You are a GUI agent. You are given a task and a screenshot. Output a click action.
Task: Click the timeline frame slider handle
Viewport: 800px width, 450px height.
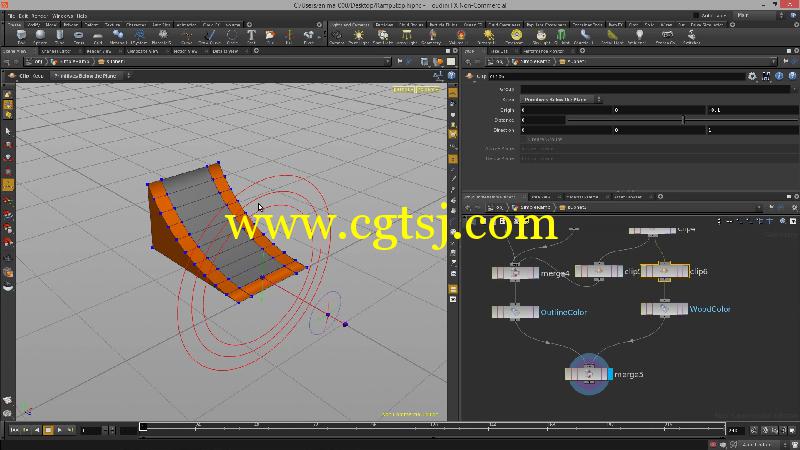coord(143,427)
